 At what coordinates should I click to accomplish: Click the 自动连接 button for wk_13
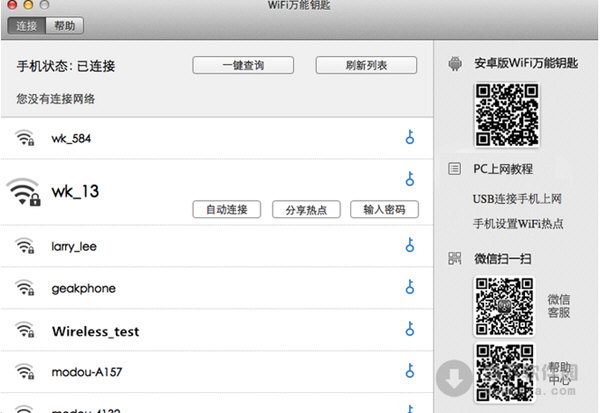pyautogui.click(x=226, y=209)
